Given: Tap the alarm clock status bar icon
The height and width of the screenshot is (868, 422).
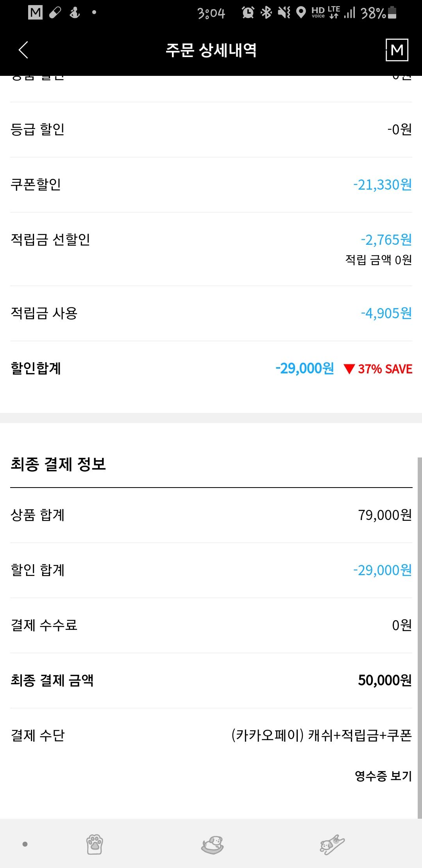Looking at the screenshot, I should [x=248, y=13].
